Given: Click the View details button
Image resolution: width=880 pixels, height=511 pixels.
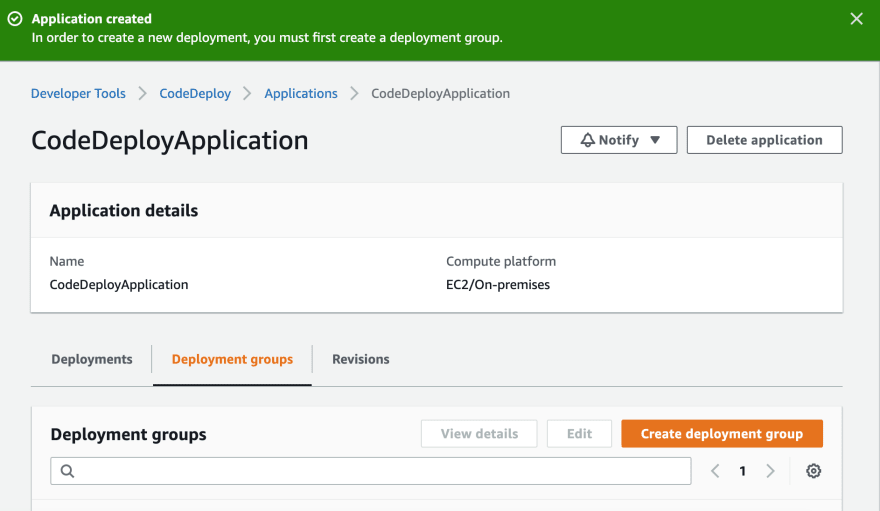Looking at the screenshot, I should tap(479, 434).
